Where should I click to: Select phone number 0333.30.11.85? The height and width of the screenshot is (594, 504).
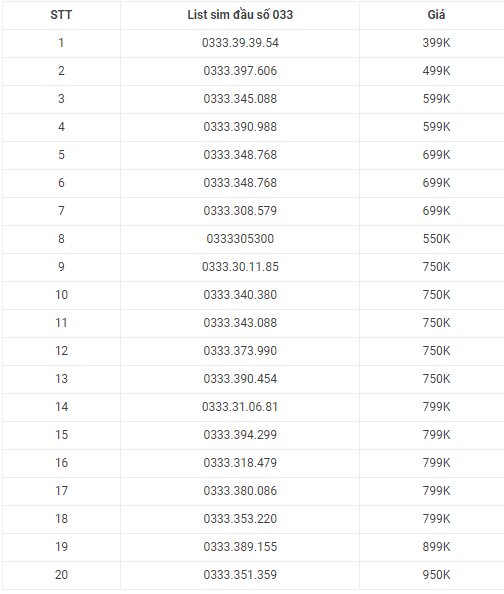[240, 267]
